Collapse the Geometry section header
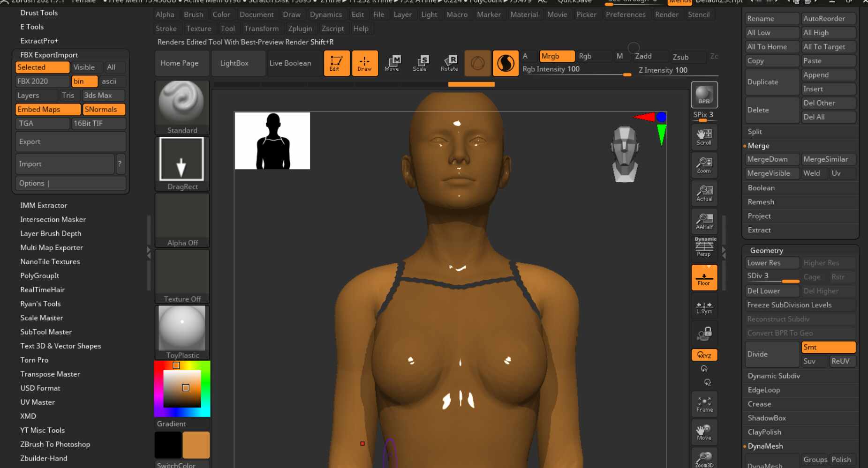Image resolution: width=868 pixels, height=468 pixels. tap(766, 251)
